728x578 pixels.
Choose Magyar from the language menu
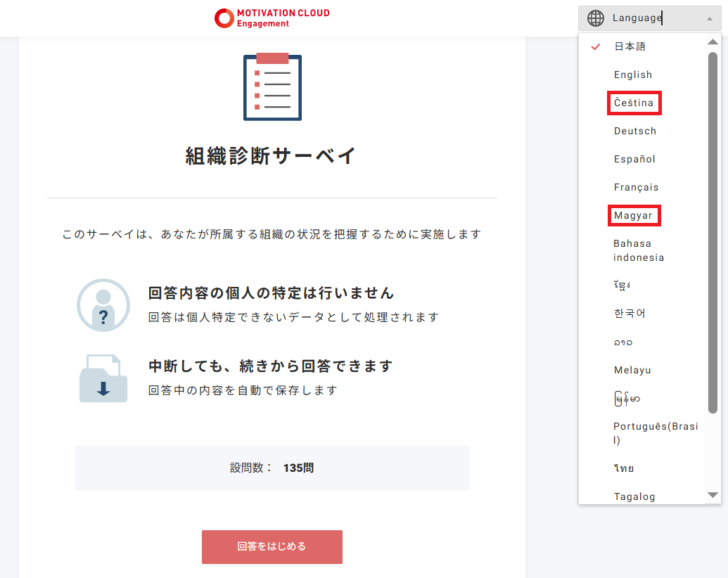click(634, 215)
